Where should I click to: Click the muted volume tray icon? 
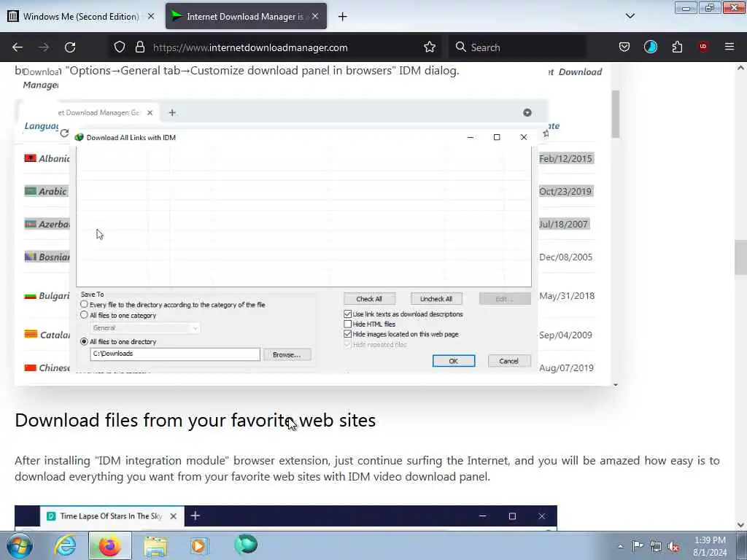673,547
